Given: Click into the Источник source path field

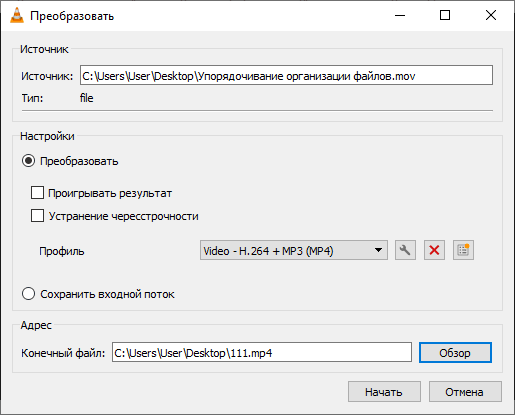Looking at the screenshot, I should pyautogui.click(x=286, y=75).
